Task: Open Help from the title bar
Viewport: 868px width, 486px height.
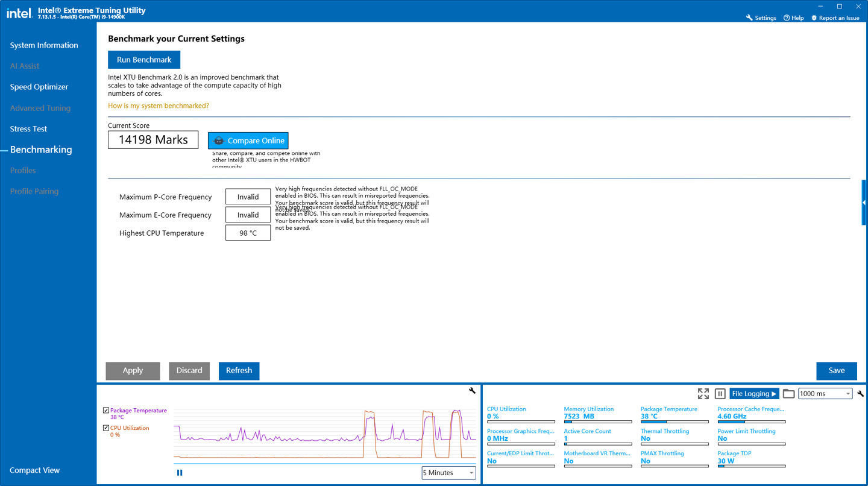Action: coord(793,18)
